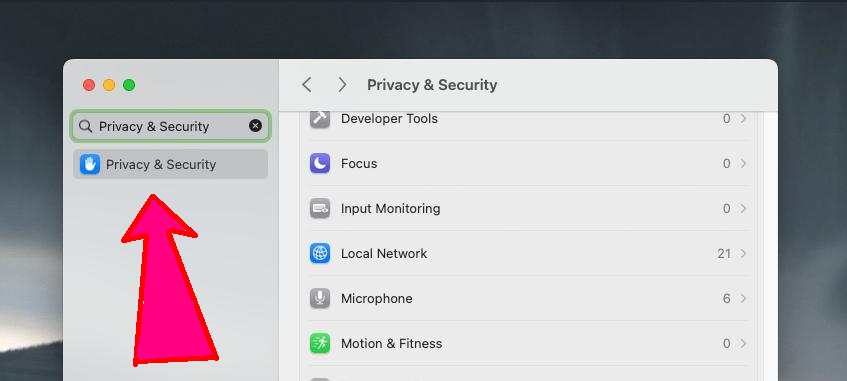This screenshot has height=381, width=847.
Task: Open the Developer Tools label
Action: click(389, 118)
